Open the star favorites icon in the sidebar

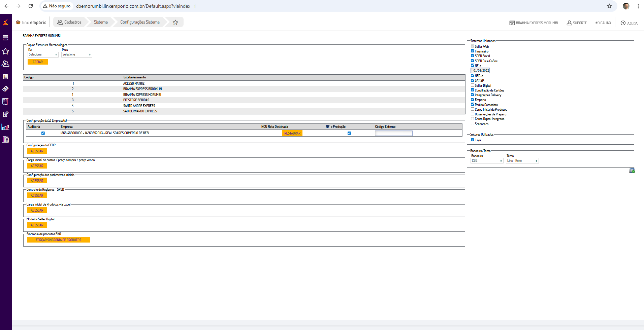(5, 51)
